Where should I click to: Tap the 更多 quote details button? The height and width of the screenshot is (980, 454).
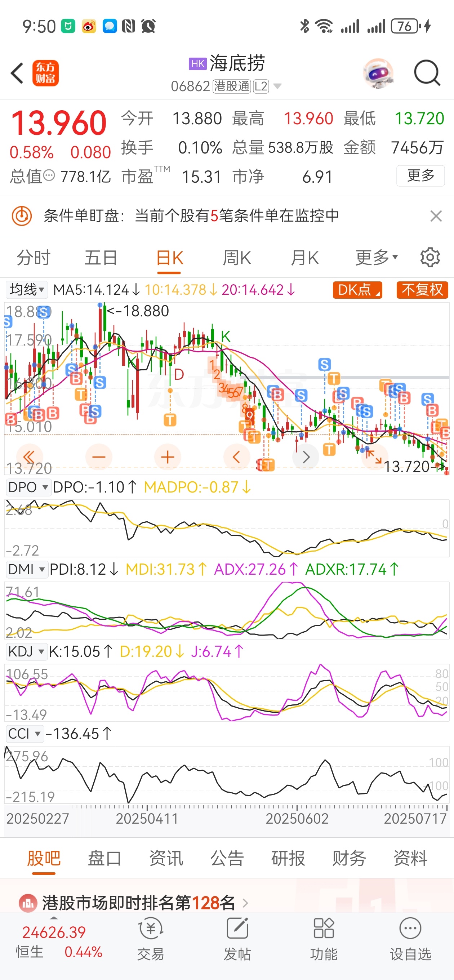(420, 176)
